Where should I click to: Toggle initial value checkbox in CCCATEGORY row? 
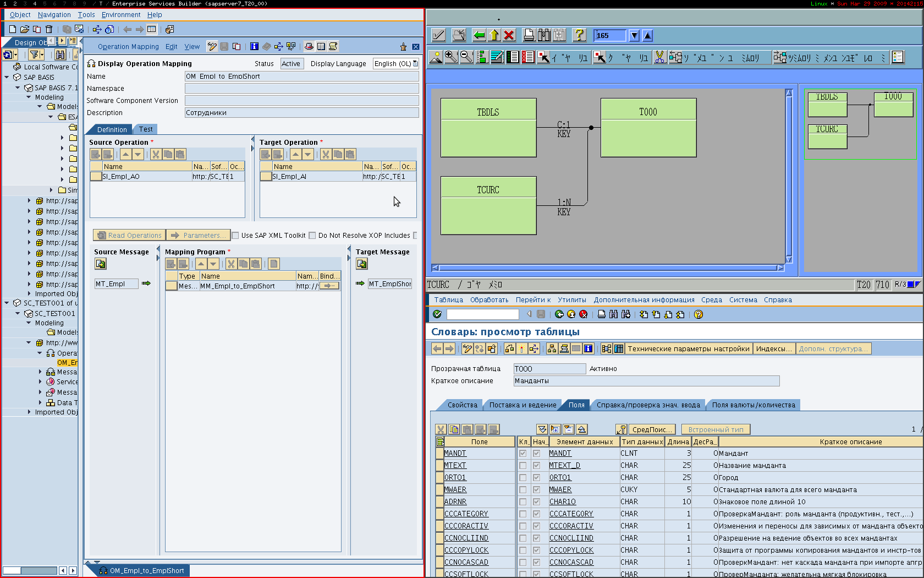pos(536,514)
